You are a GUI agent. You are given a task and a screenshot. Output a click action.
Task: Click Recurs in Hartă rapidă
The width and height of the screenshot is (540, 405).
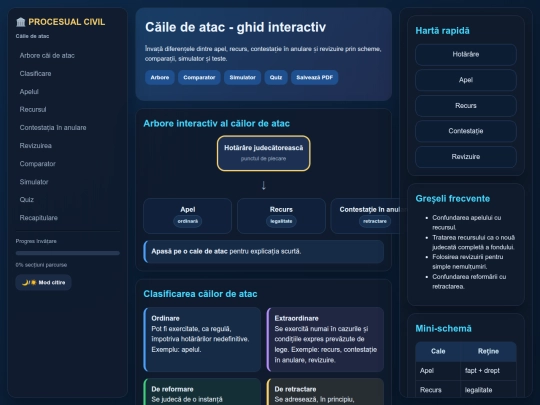point(466,106)
